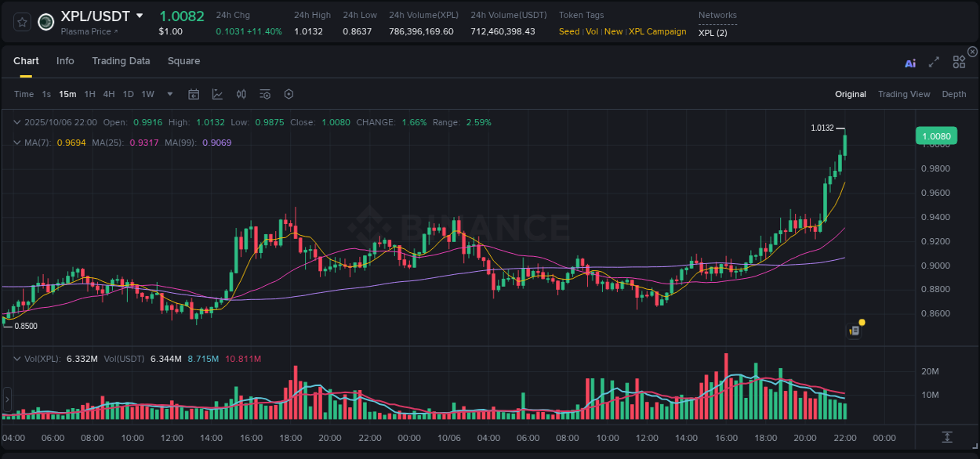
Task: Open the date range calendar icon
Action: click(x=194, y=93)
